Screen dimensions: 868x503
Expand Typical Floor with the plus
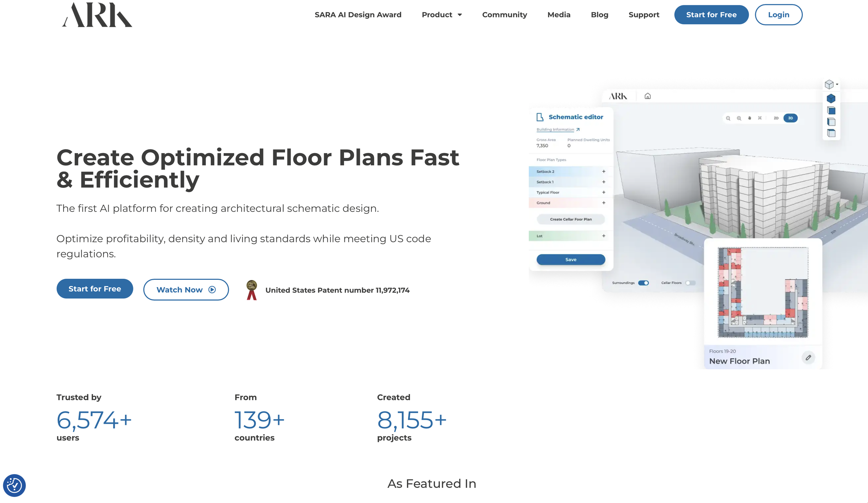point(604,192)
